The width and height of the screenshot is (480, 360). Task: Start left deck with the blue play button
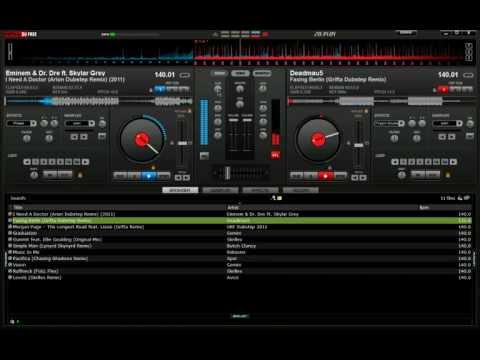click(x=149, y=176)
